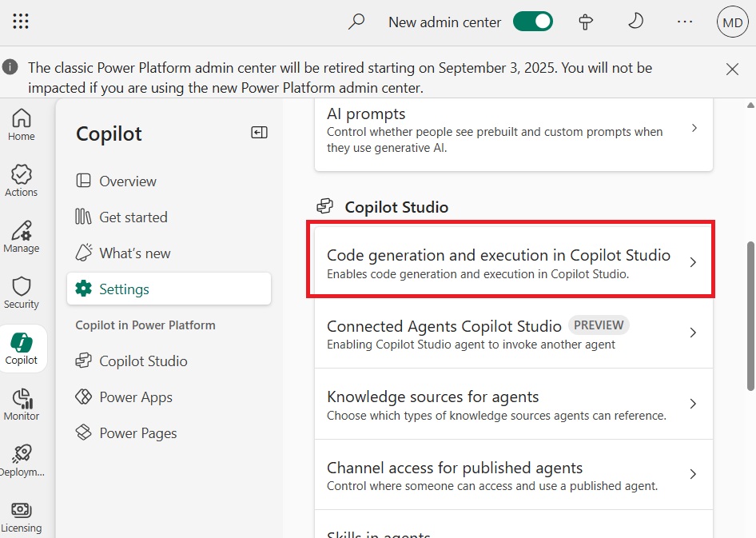Open the Power Apps link
The height and width of the screenshot is (538, 756).
(135, 397)
